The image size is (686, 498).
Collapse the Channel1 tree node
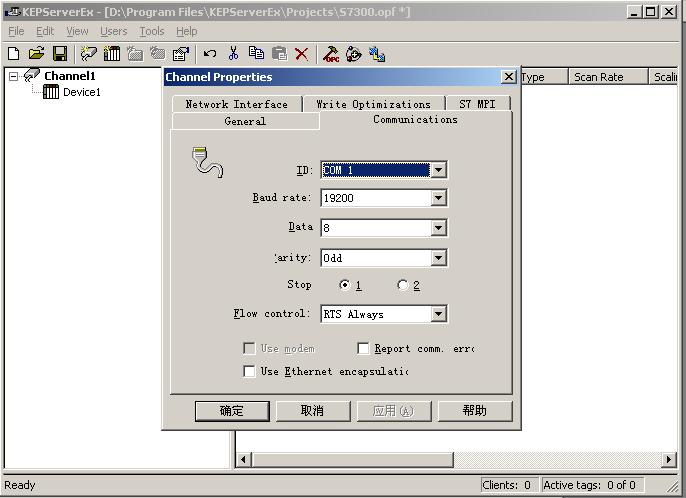click(x=14, y=77)
